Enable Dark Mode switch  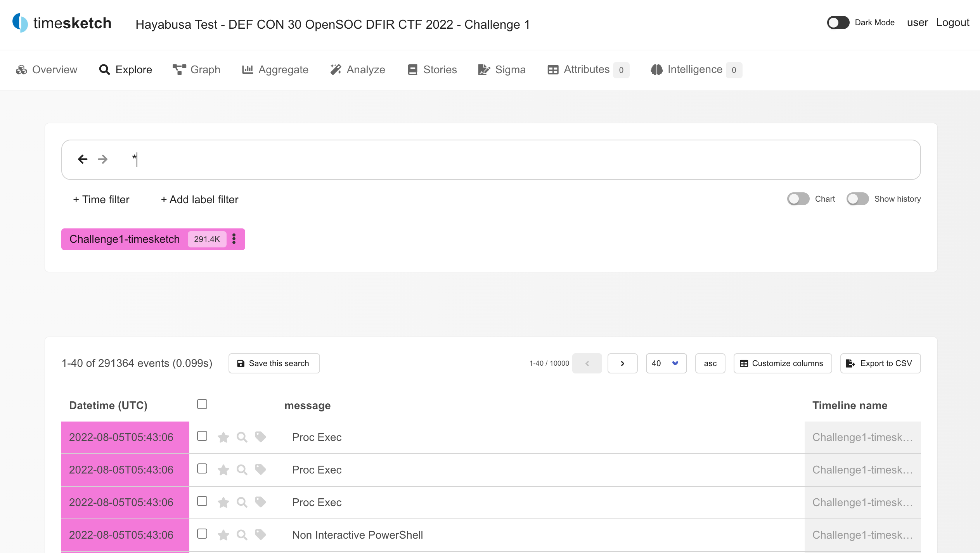tap(838, 22)
